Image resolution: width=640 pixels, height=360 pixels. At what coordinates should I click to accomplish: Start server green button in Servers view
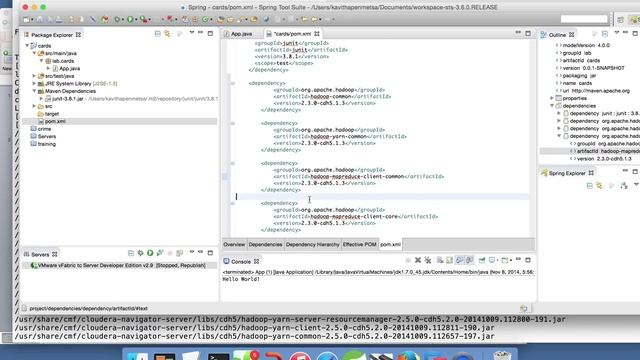point(150,253)
